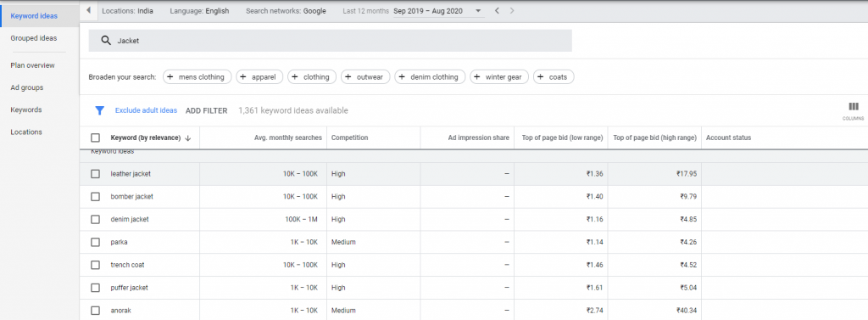The image size is (868, 320).
Task: Go to previous date period arrow
Action: click(x=497, y=10)
